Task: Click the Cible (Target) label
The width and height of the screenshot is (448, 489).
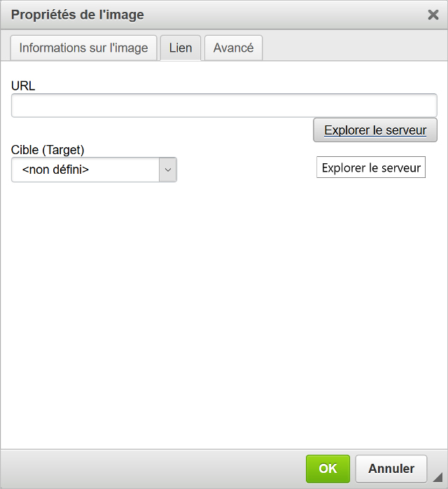Action: click(48, 150)
